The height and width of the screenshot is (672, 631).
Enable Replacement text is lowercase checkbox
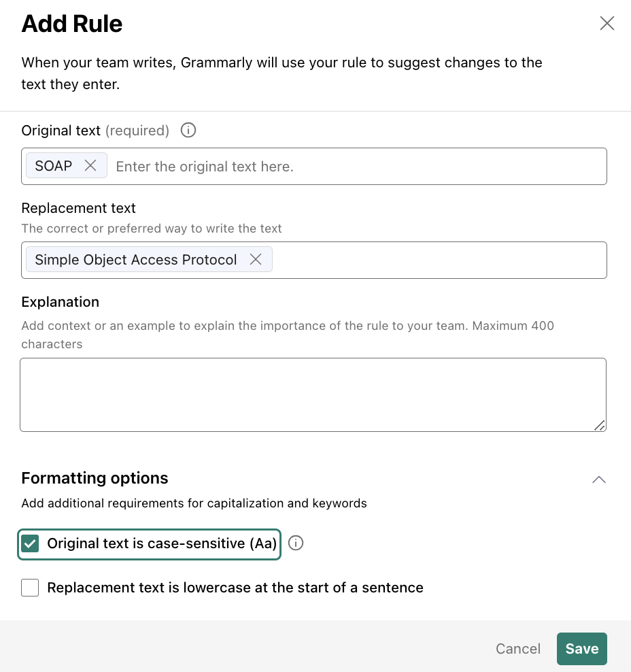pos(30,588)
